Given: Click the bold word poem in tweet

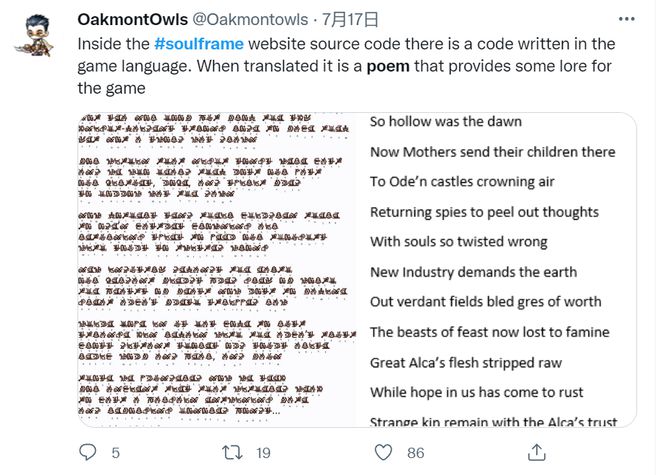Looking at the screenshot, I should coord(388,67).
